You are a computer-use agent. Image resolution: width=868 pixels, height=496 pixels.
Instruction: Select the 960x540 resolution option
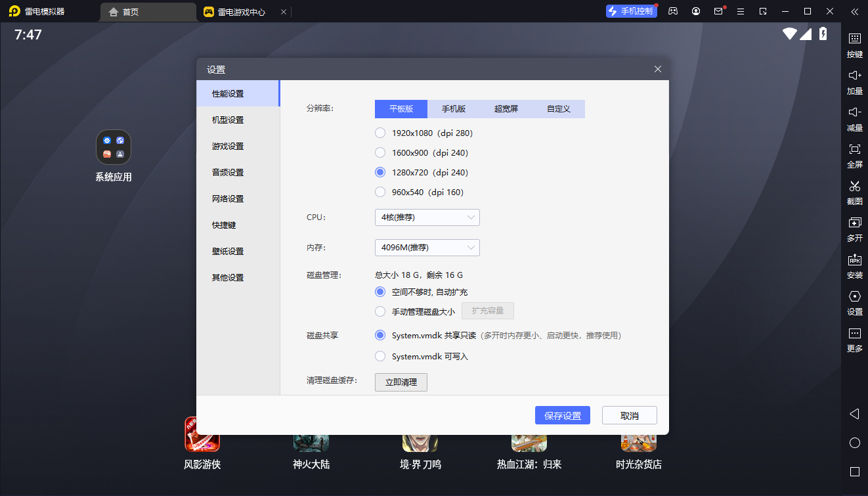coord(380,192)
